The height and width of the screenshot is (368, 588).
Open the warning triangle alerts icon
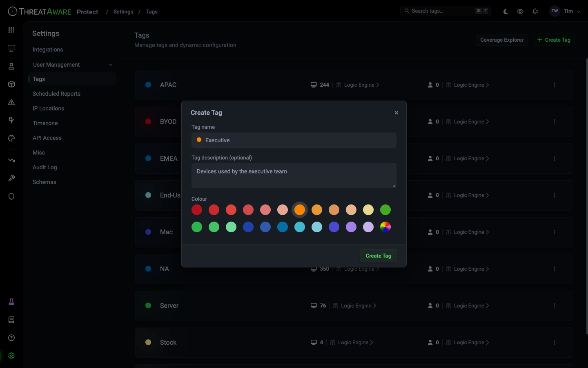[11, 102]
